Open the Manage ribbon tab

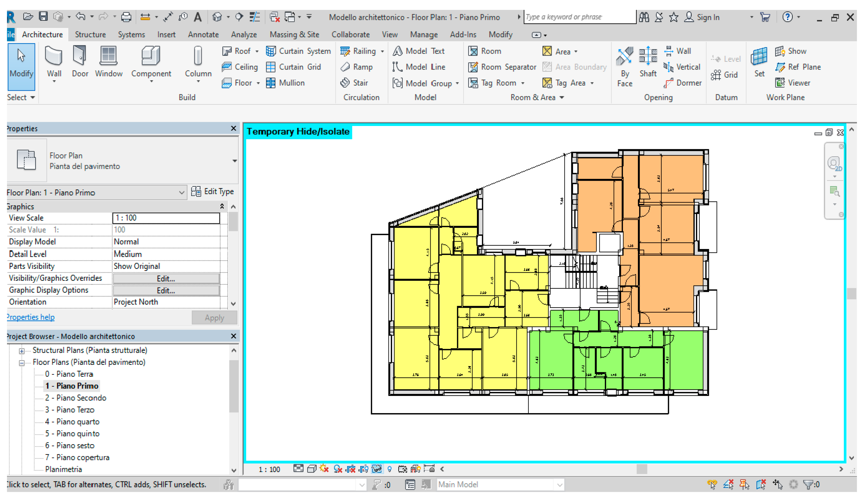423,34
